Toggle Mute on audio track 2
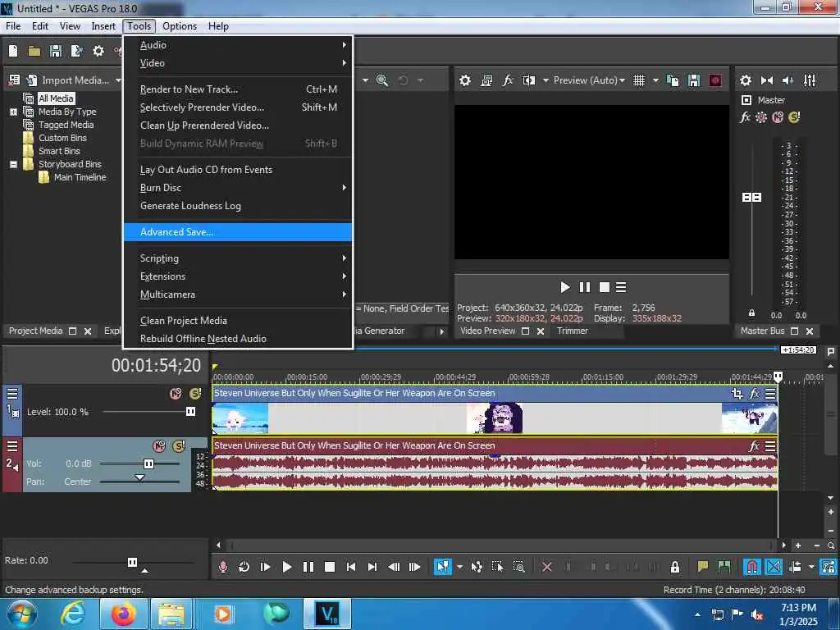Screen dimensions: 840x630 click(159, 445)
